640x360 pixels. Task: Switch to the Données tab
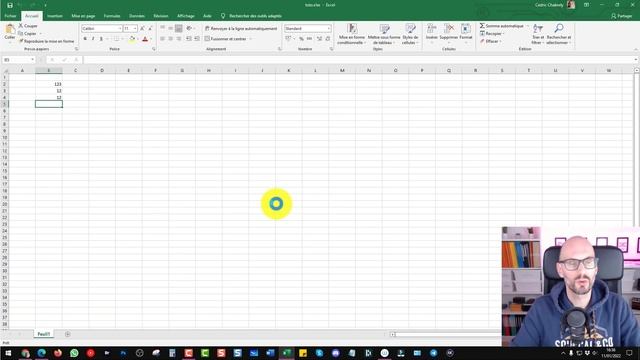pos(137,16)
